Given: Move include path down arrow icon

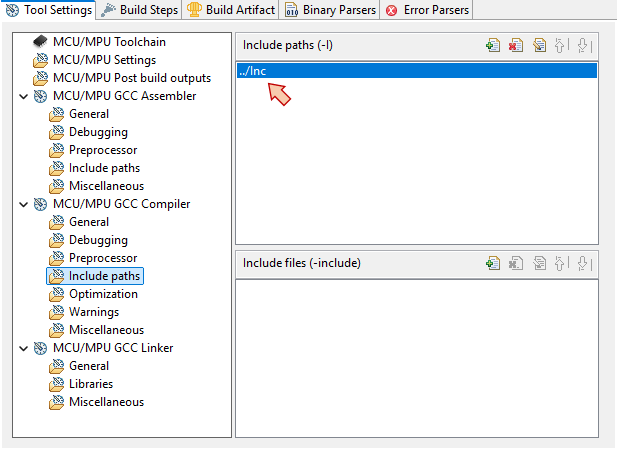Looking at the screenshot, I should [583, 46].
